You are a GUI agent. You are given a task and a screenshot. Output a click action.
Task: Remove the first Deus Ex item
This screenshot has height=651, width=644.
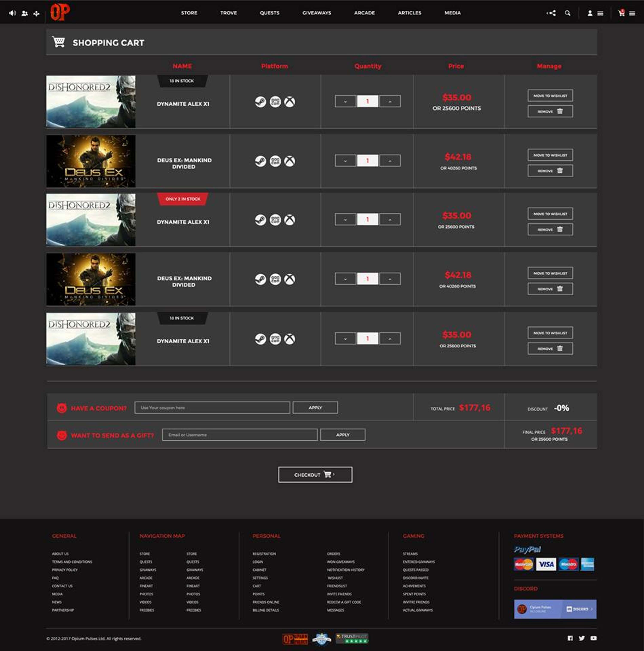coord(550,171)
